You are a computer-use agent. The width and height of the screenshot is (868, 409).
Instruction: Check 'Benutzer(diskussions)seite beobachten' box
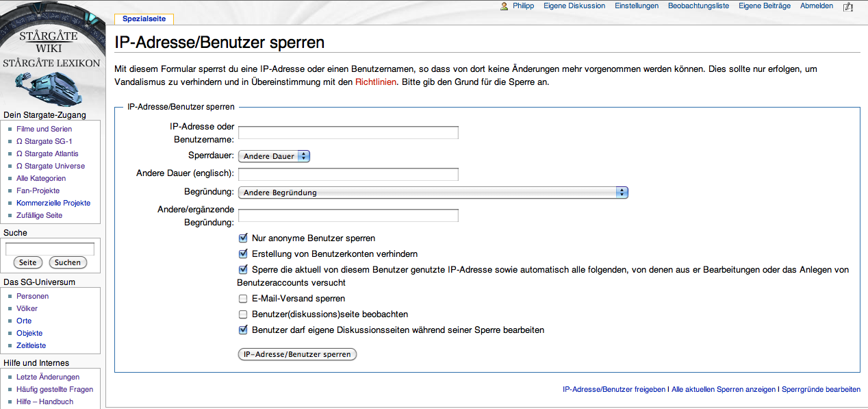pos(243,314)
